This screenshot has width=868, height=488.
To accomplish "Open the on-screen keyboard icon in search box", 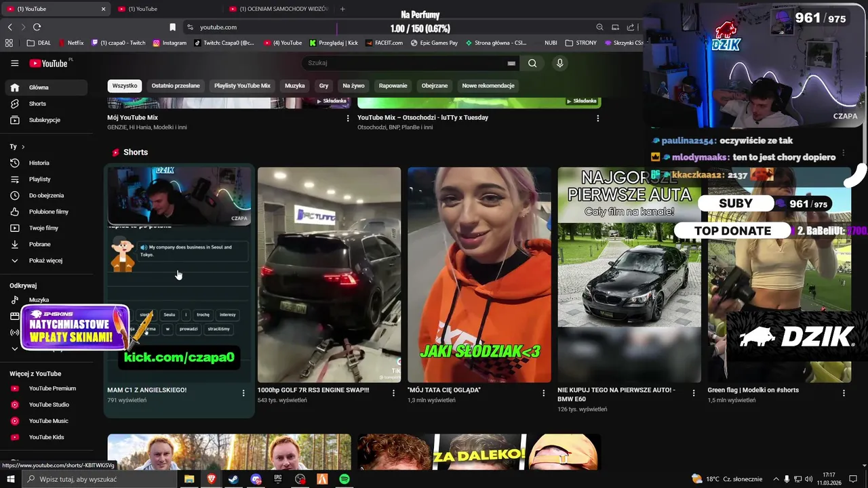I will tap(511, 63).
